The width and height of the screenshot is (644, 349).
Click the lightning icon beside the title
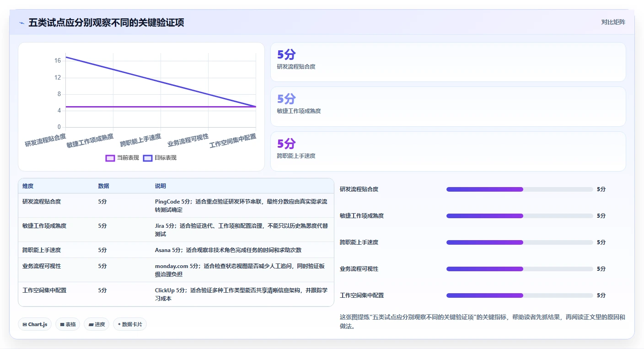pos(21,23)
